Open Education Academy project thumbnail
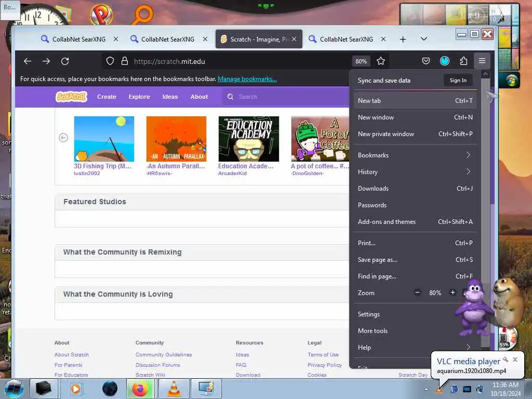Screen dimensions: 532x399 (249, 139)
